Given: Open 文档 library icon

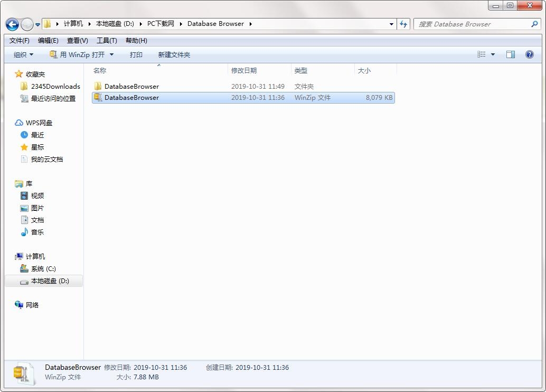Looking at the screenshot, I should pyautogui.click(x=24, y=220).
